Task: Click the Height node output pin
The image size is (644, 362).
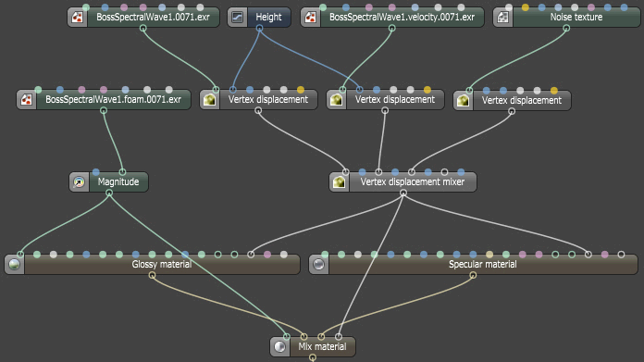Action: [259, 29]
